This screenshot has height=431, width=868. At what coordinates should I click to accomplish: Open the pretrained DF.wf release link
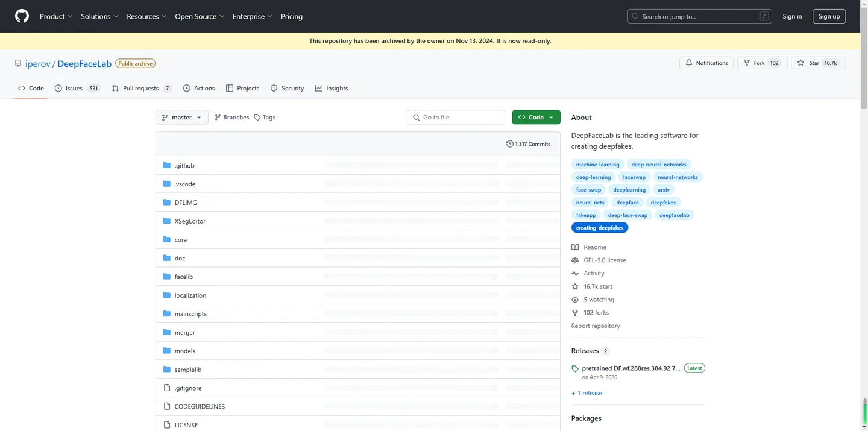[631, 368]
